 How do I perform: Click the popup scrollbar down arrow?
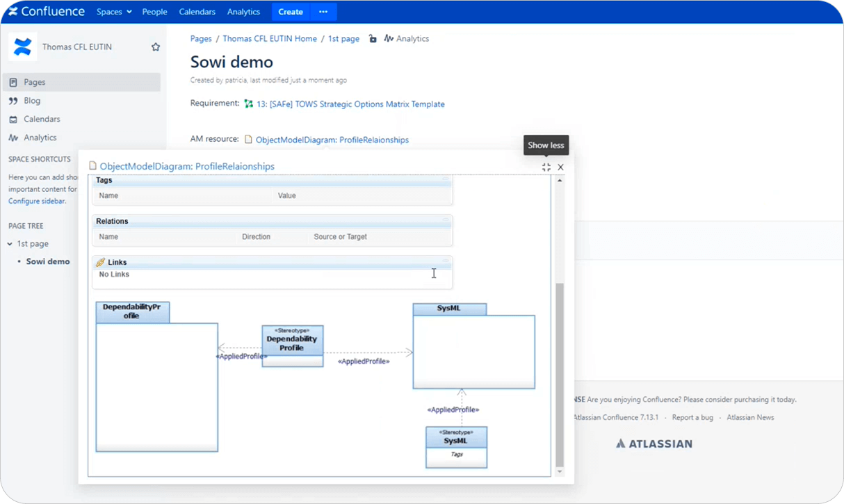(560, 472)
